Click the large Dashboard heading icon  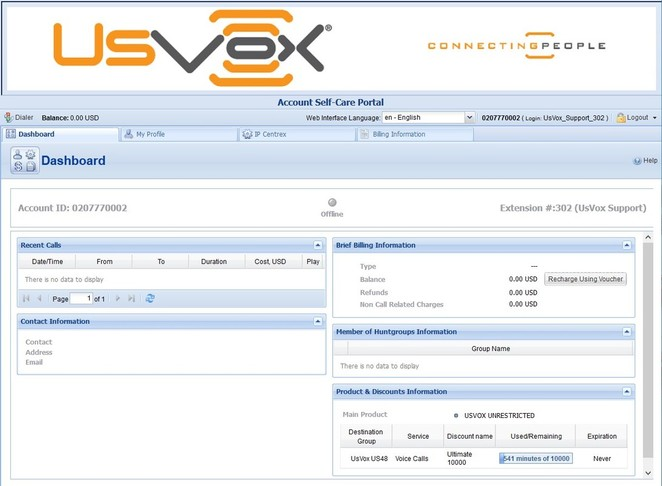24,160
